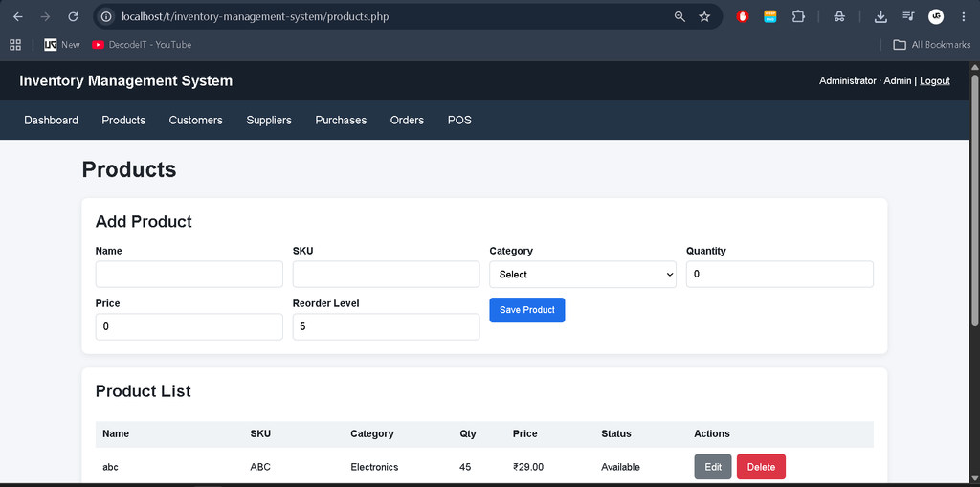This screenshot has width=980, height=487.
Task: Click the browser forward arrow
Action: 45,17
